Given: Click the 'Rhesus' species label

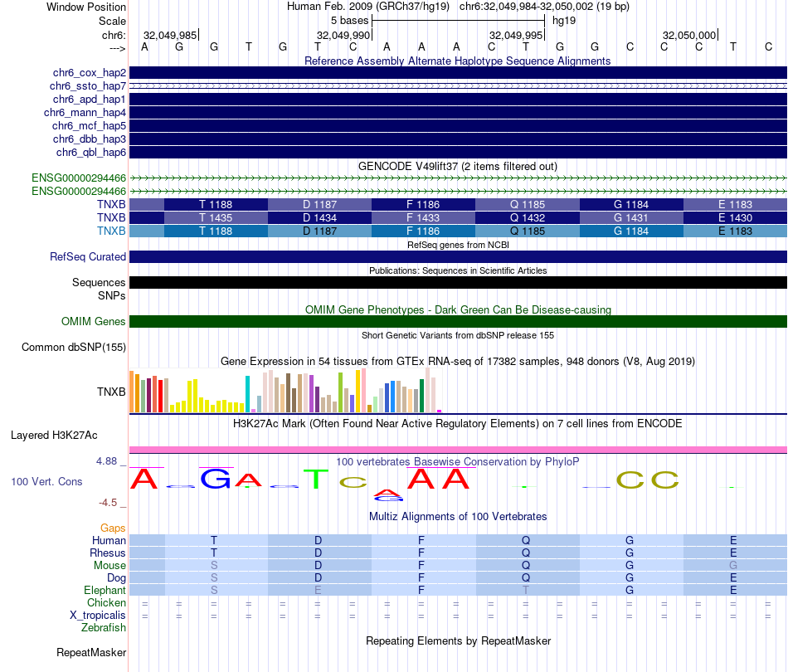Looking at the screenshot, I should (x=108, y=553).
